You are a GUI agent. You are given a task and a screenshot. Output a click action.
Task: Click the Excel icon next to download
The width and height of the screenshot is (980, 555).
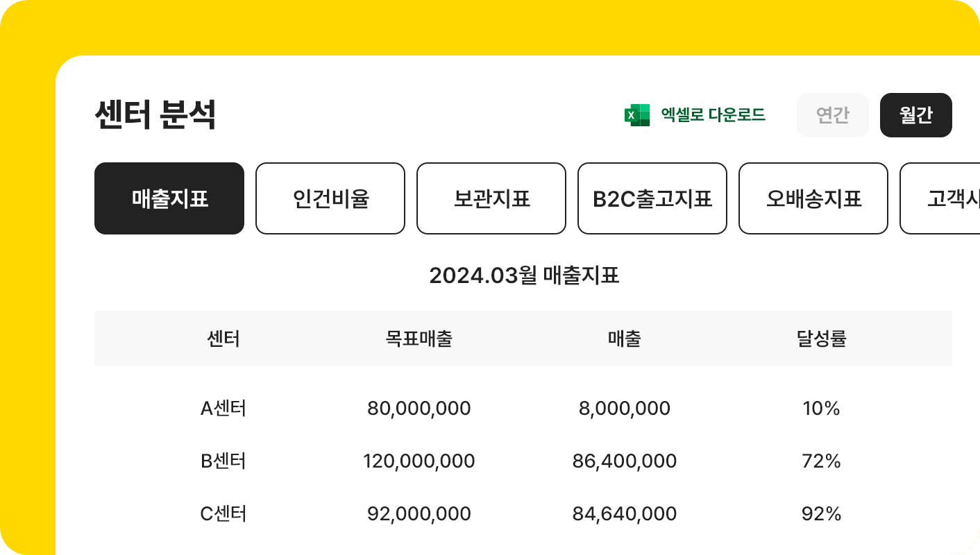pyautogui.click(x=636, y=115)
